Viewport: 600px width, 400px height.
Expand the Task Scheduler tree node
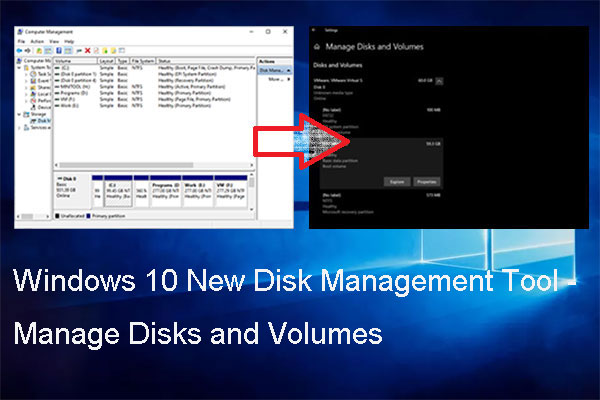click(x=26, y=74)
